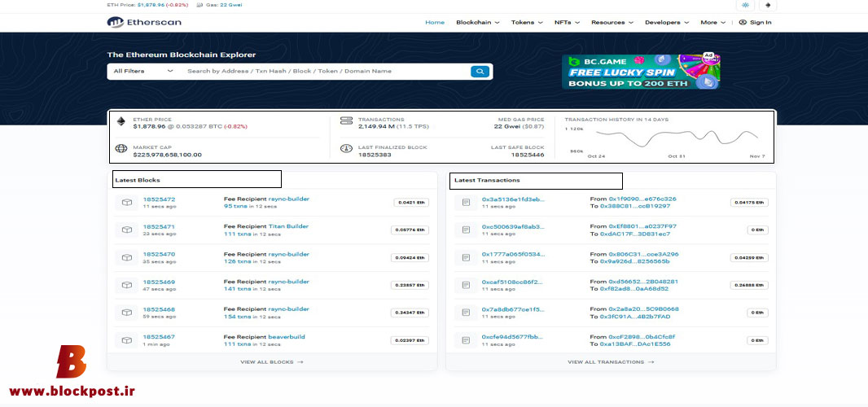The width and height of the screenshot is (868, 407).
Task: Click the document icon beside transaction 0x3a5136e1fd3eb
Action: tap(466, 203)
